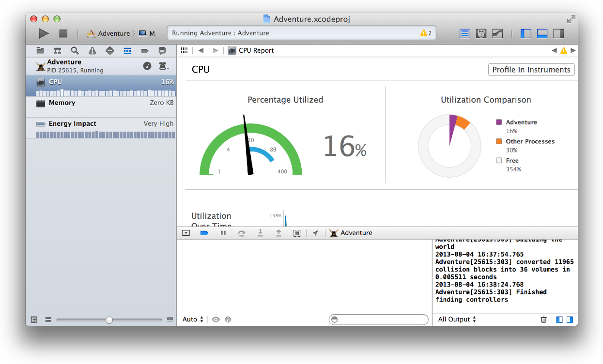603x364 pixels.
Task: Open the related items grid menu
Action: pyautogui.click(x=184, y=50)
